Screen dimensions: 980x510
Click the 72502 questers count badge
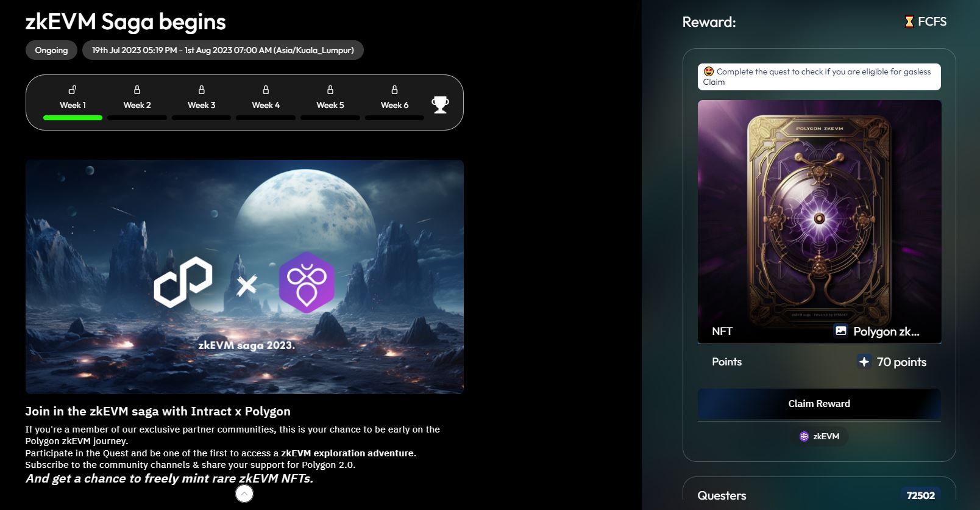point(920,495)
